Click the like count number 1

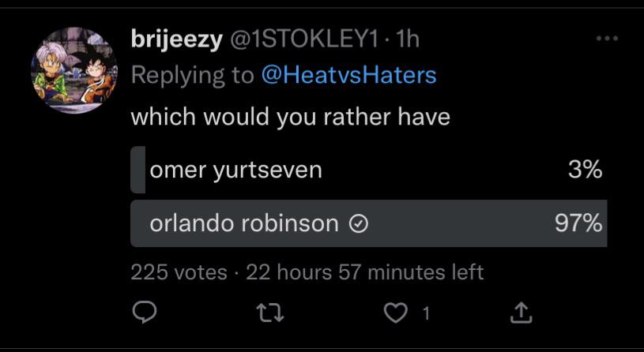tap(426, 314)
